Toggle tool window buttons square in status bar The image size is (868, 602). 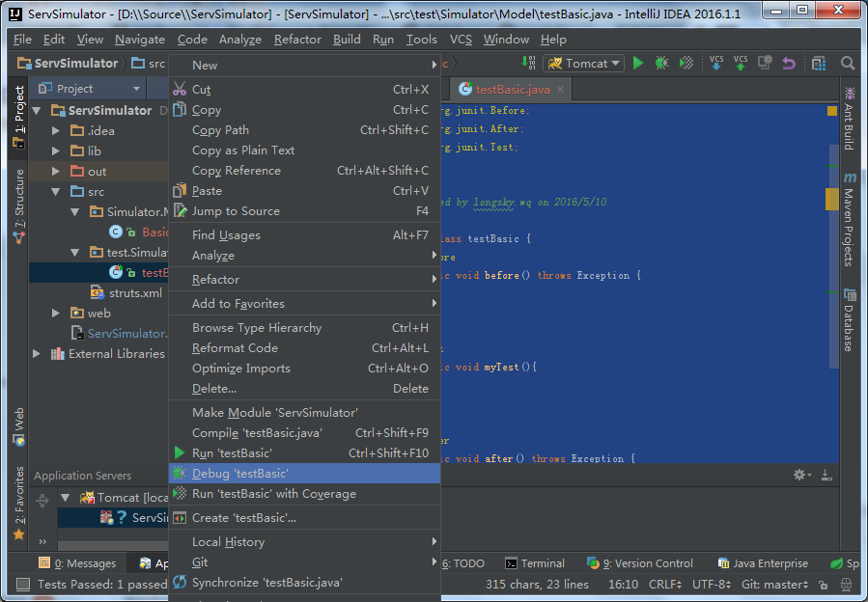coord(23,584)
